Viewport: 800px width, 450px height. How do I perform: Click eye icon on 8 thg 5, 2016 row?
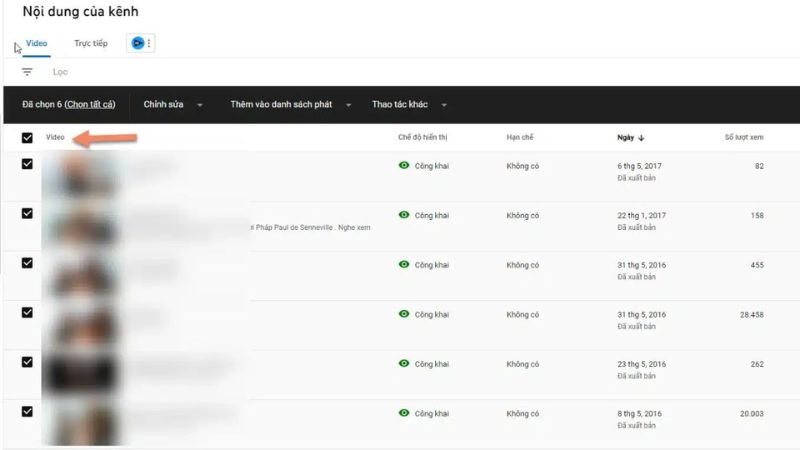pos(404,412)
